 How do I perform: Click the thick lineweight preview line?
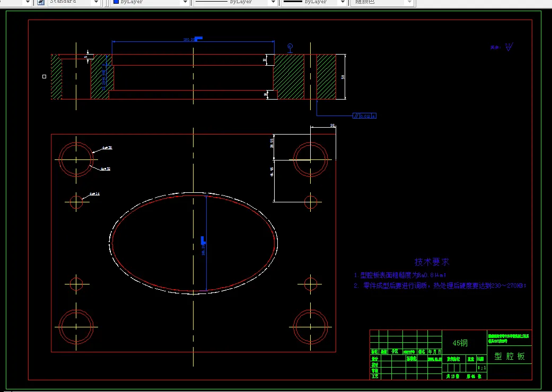point(293,2)
